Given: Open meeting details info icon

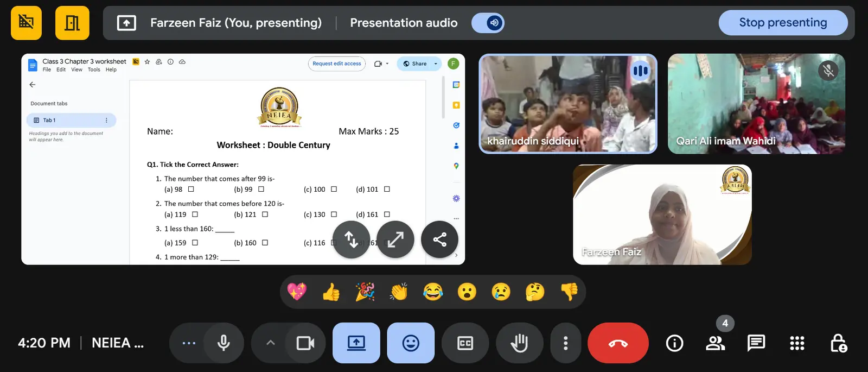Looking at the screenshot, I should tap(674, 343).
